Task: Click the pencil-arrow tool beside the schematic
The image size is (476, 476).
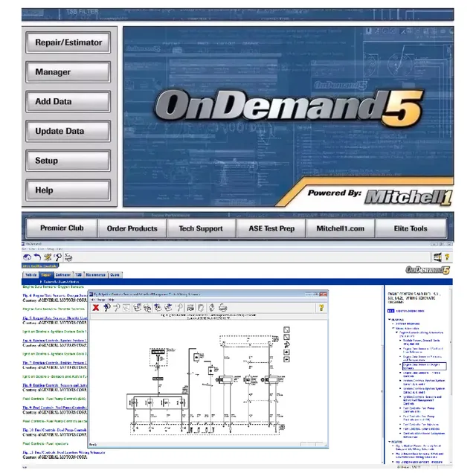Action: (x=286, y=344)
